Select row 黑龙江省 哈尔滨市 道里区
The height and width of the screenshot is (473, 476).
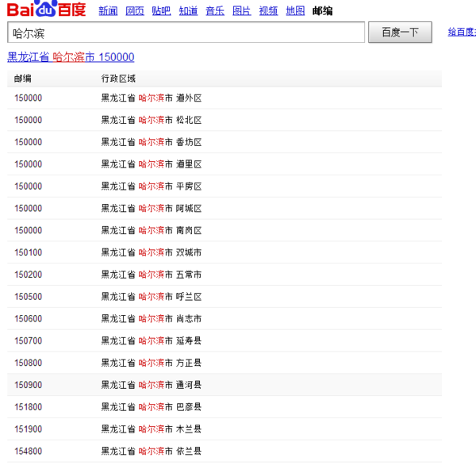[x=225, y=164]
